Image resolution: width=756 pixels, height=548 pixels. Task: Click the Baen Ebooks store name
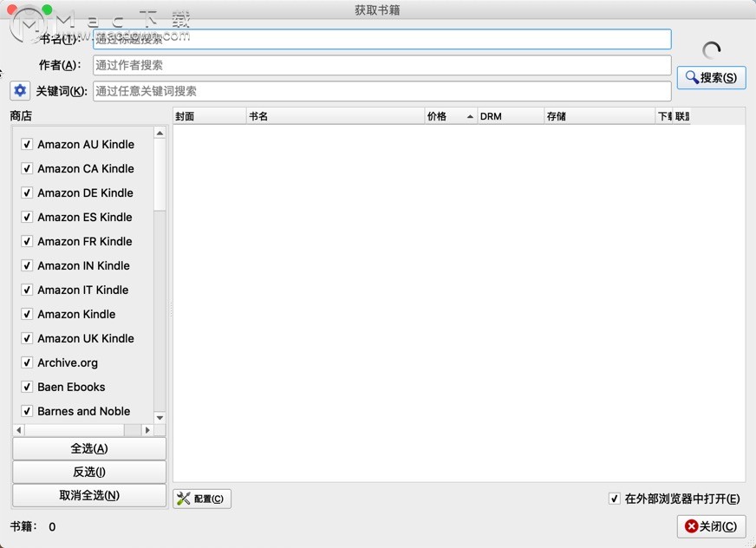[71, 387]
